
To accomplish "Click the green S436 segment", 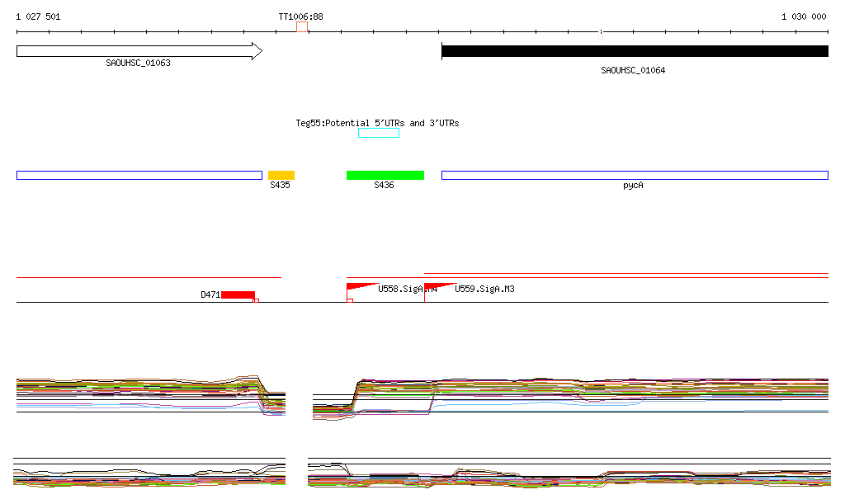I will coord(385,175).
